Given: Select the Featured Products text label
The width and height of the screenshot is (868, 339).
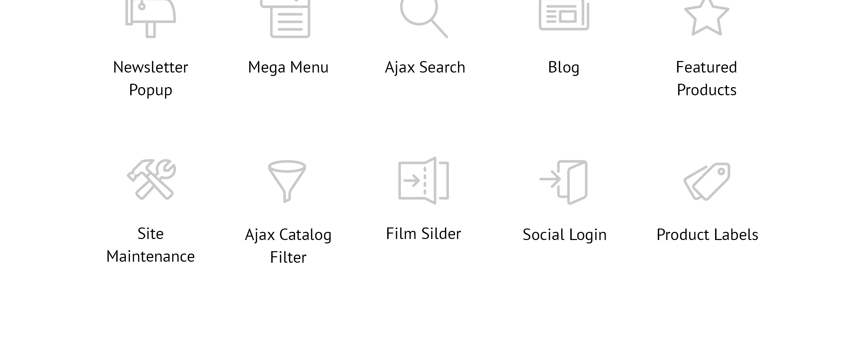Looking at the screenshot, I should 707,79.
